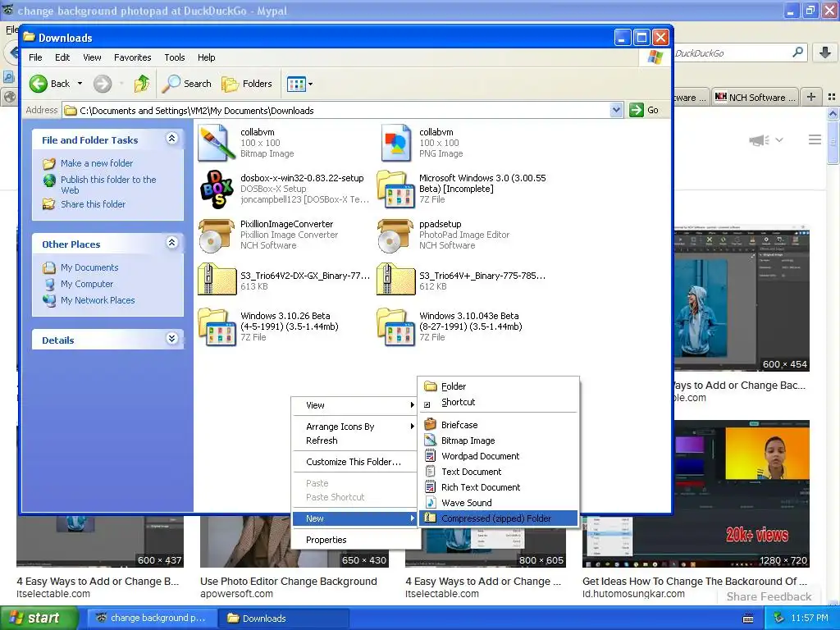Create a new Text Document

click(x=498, y=472)
